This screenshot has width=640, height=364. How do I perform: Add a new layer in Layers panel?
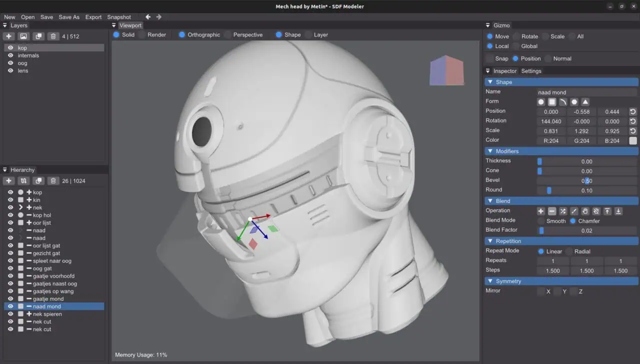tap(8, 36)
